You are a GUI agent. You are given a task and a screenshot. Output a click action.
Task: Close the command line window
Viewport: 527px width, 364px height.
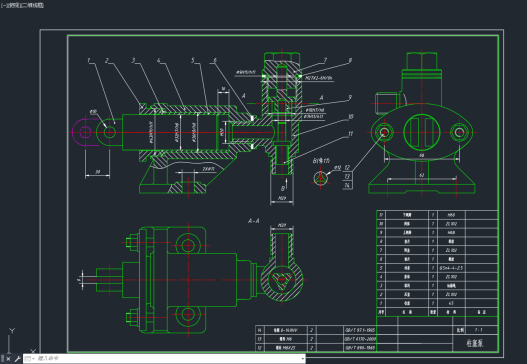(x=8, y=359)
